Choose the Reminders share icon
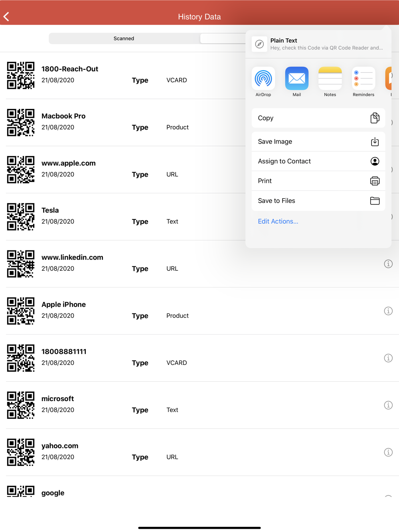 [x=363, y=78]
